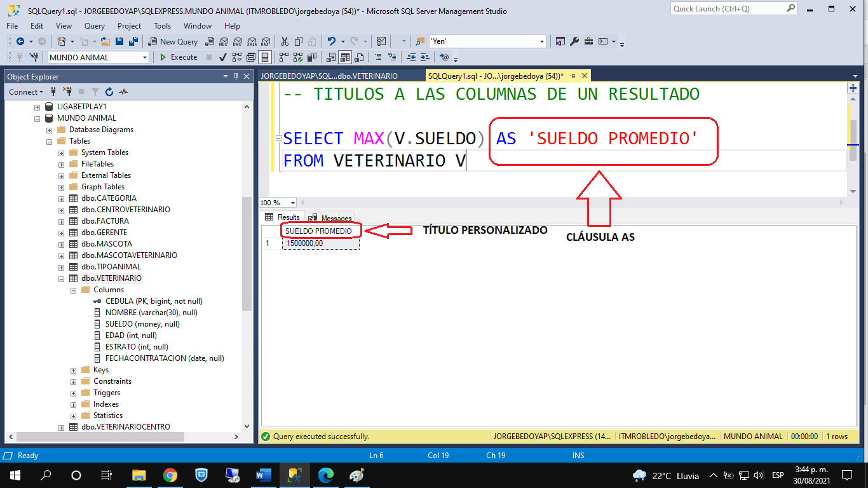The width and height of the screenshot is (868, 488).
Task: Click the Save file icon in toolbar
Action: pos(120,41)
